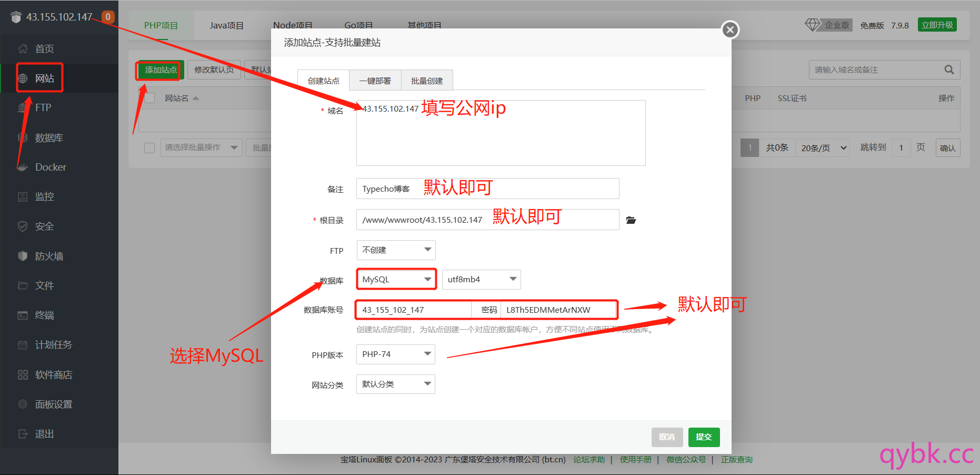The image size is (980, 475).
Task: Click the folder browse icon beside 根目录
Action: pyautogui.click(x=631, y=220)
